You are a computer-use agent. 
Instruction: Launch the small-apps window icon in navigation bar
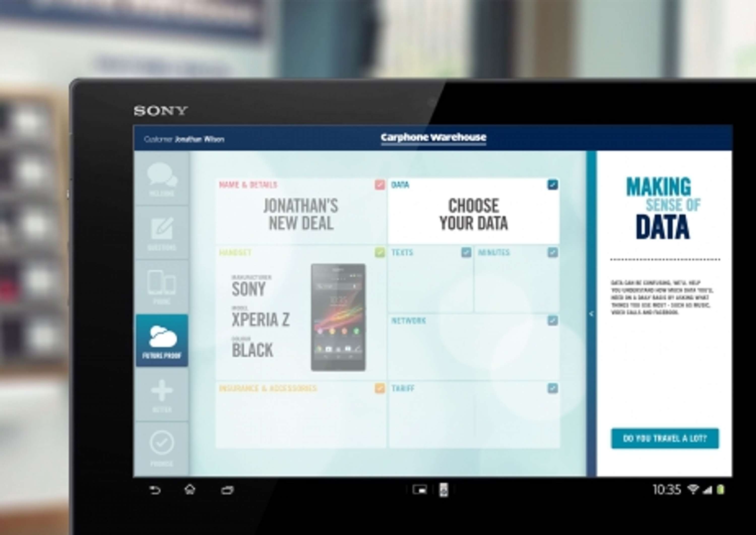coord(420,490)
